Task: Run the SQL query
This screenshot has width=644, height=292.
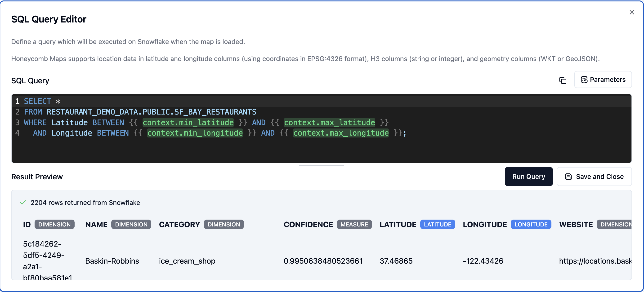Action: tap(528, 177)
